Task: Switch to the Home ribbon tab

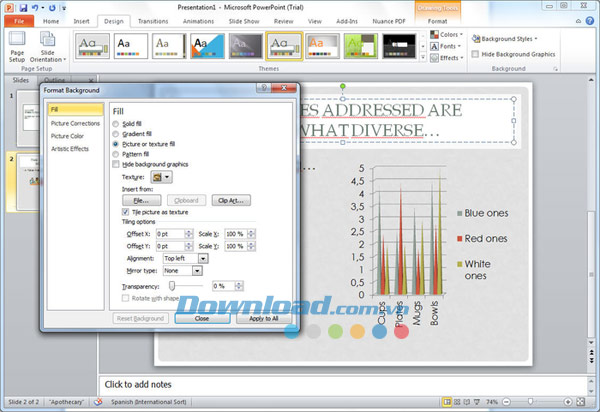Action: click(x=51, y=21)
